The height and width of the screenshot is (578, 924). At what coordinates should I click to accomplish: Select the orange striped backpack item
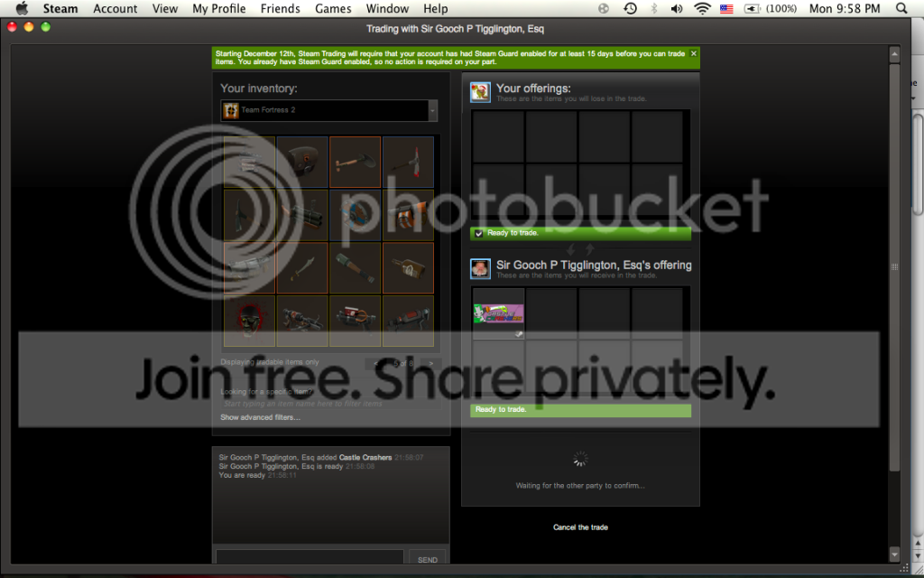(408, 215)
